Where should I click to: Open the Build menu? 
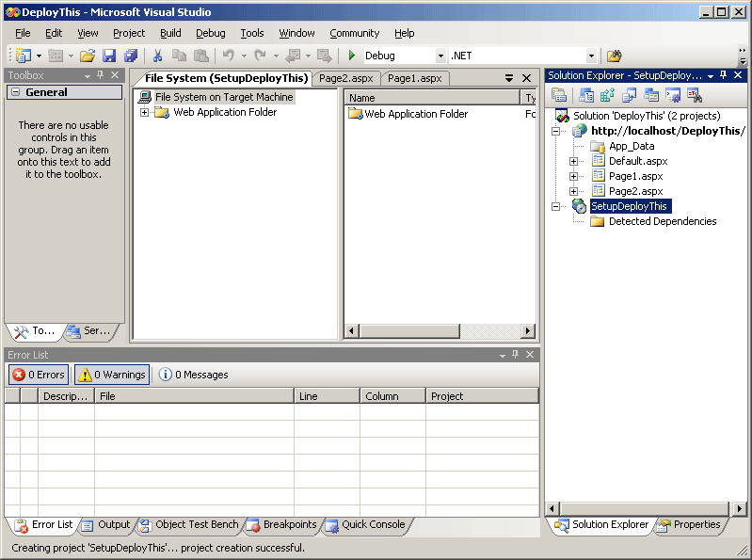[x=170, y=33]
